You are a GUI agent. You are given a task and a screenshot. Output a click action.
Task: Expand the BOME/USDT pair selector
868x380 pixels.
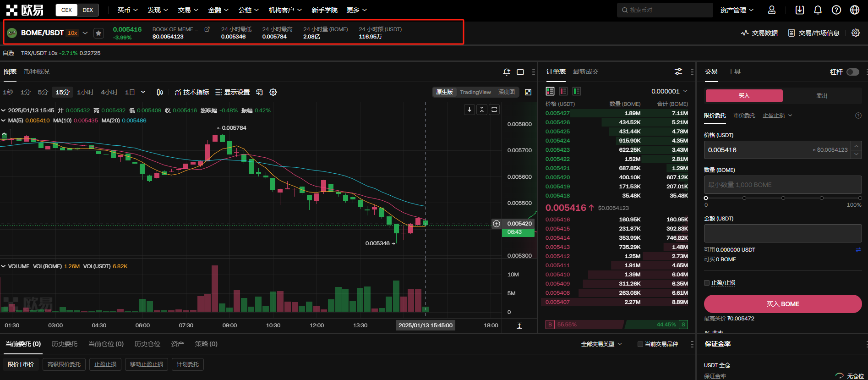[85, 33]
